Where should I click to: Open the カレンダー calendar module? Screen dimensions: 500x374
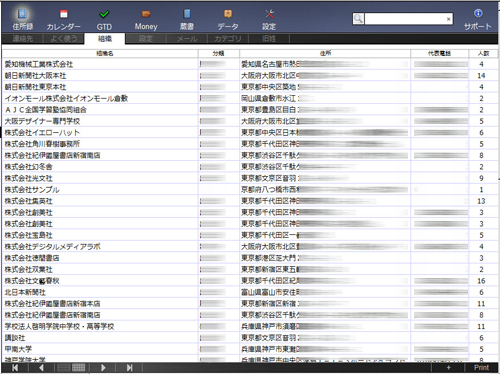tap(63, 19)
